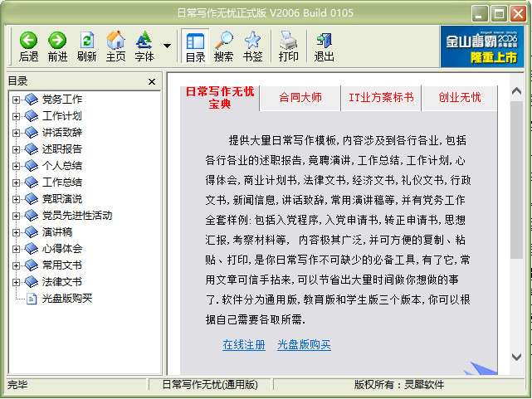
Task: Click status bar text 完毕
Action: (17, 385)
